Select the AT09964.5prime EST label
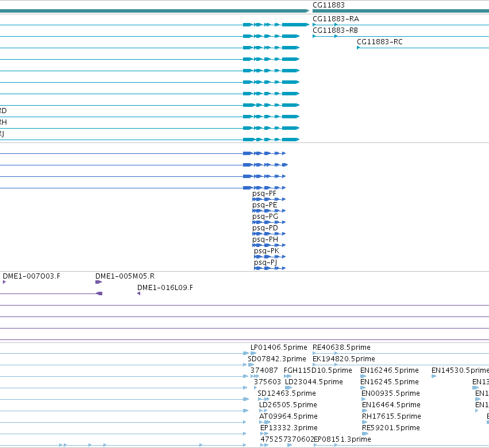This screenshot has height=448, width=489. click(x=288, y=416)
